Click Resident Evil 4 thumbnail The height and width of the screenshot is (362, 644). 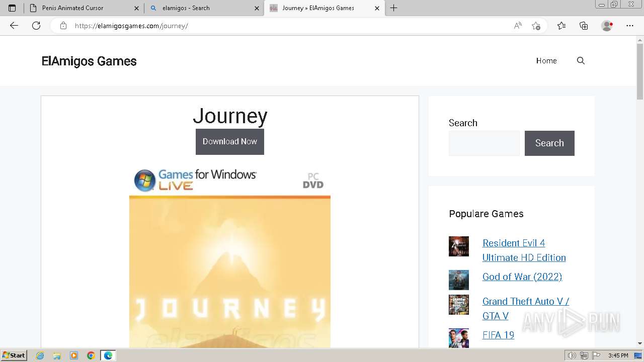click(459, 246)
